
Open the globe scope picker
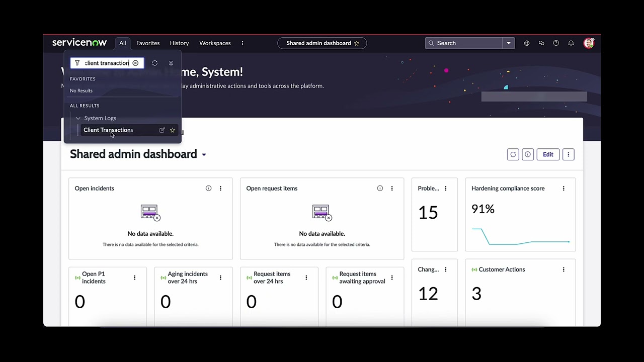point(527,43)
